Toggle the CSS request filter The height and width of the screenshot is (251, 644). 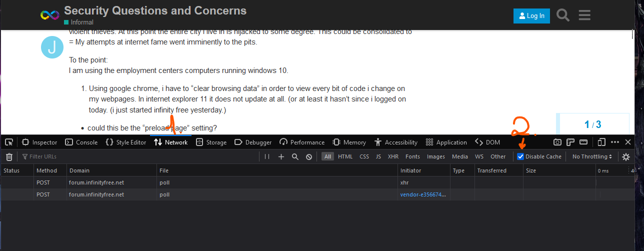(x=364, y=157)
